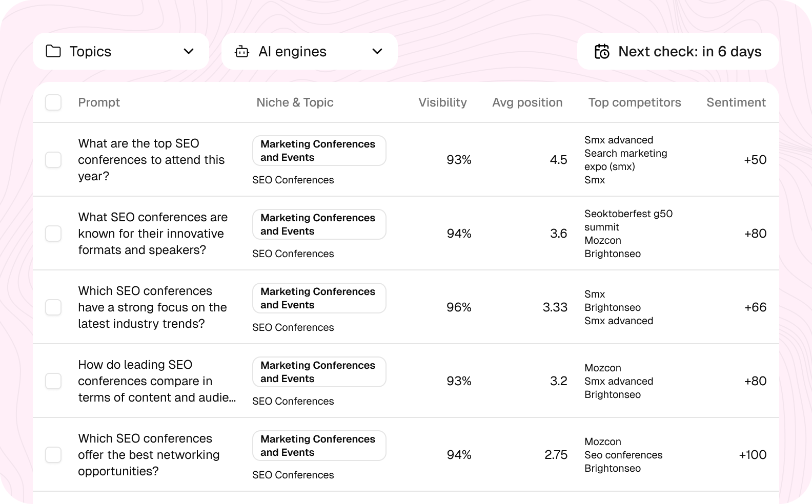812x504 pixels.
Task: Click the SEO Conferences topic label
Action: point(293,180)
